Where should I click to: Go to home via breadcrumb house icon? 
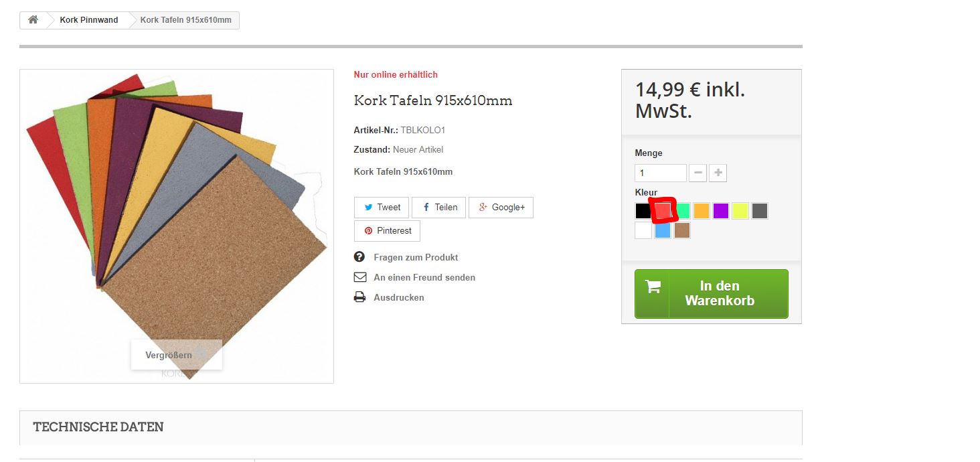pyautogui.click(x=33, y=20)
